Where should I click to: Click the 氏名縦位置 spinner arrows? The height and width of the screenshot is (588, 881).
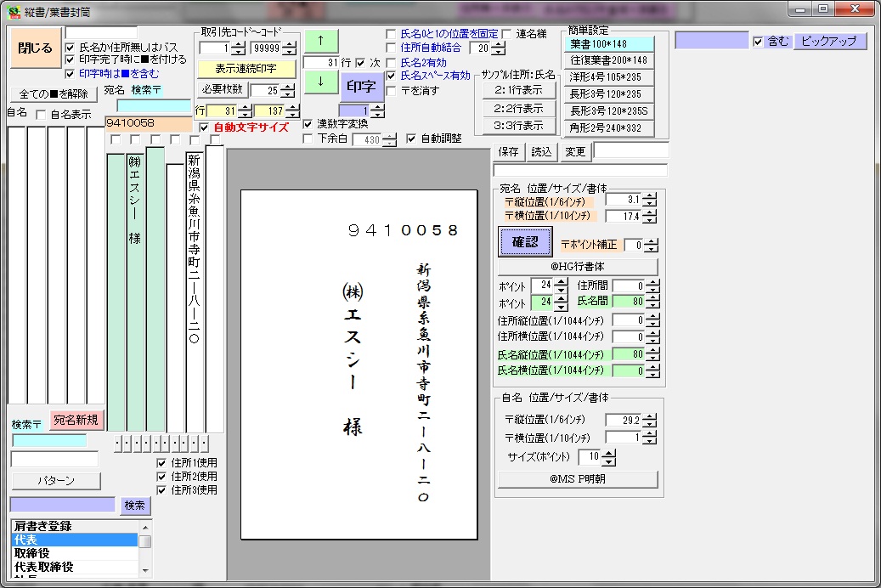click(x=652, y=354)
